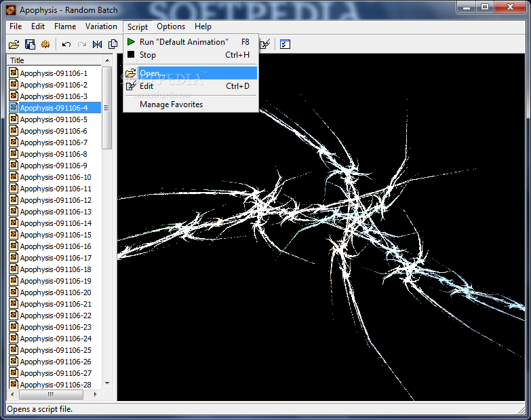The height and width of the screenshot is (420, 531).
Task: Choose Edit Ctrl+D script entry
Action: coord(191,85)
